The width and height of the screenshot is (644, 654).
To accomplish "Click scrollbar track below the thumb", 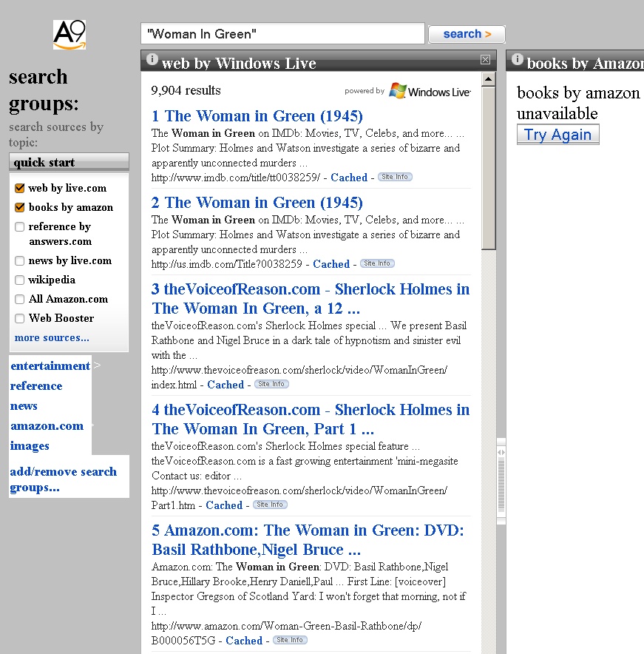I will [488, 451].
